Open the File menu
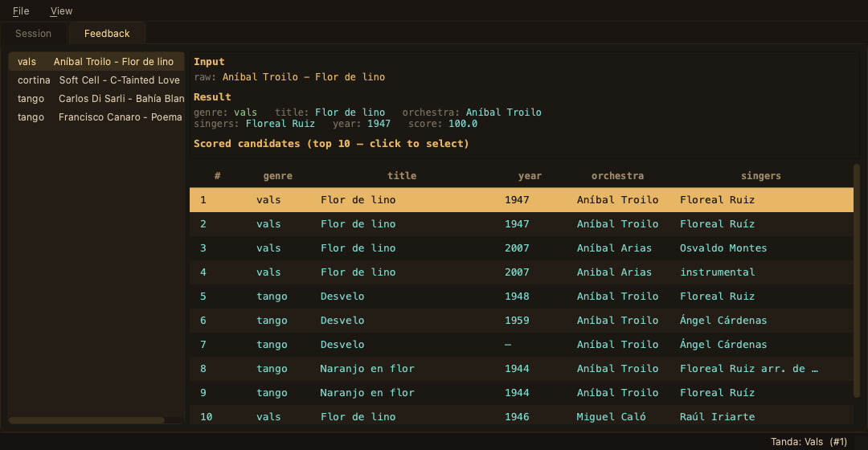Image resolution: width=868 pixels, height=450 pixels. (21, 11)
